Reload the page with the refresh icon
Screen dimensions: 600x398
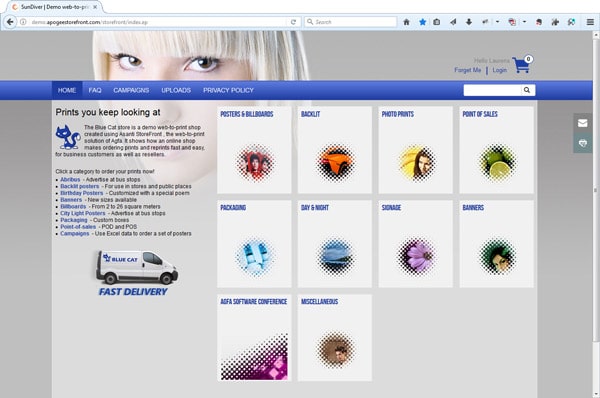[293, 22]
